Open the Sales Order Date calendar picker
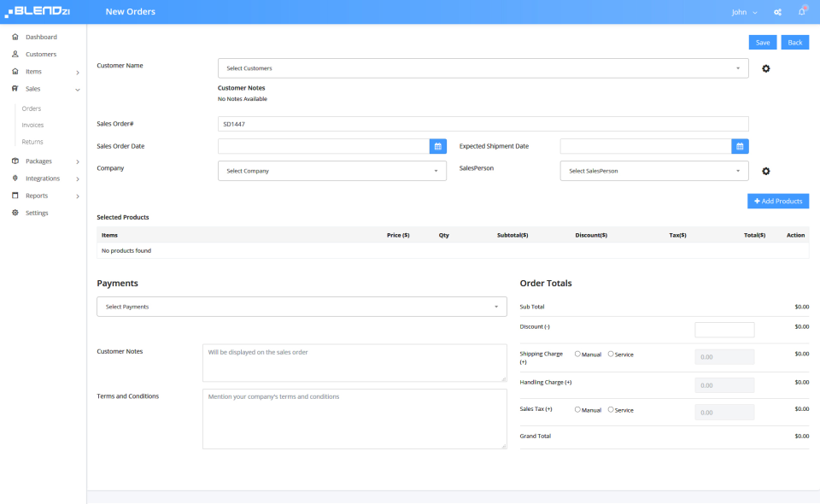Viewport: 820px width, 504px height. pos(437,146)
